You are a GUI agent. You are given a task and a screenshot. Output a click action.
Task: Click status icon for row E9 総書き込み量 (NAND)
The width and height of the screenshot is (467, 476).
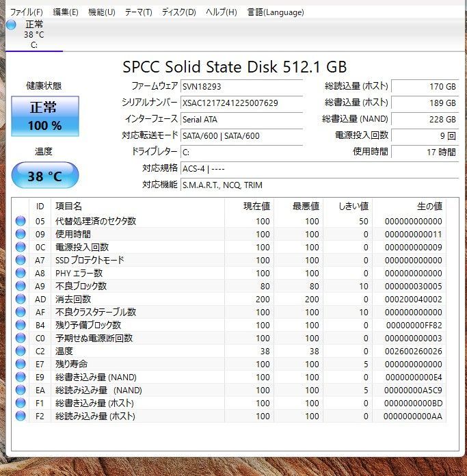pos(21,377)
